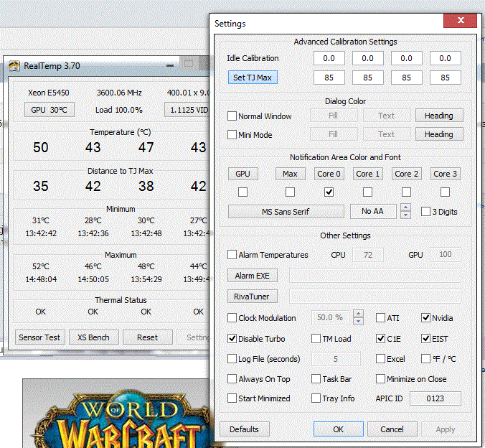This screenshot has width=485, height=448.
Task: Check the ATI checkbox
Action: coord(380,318)
